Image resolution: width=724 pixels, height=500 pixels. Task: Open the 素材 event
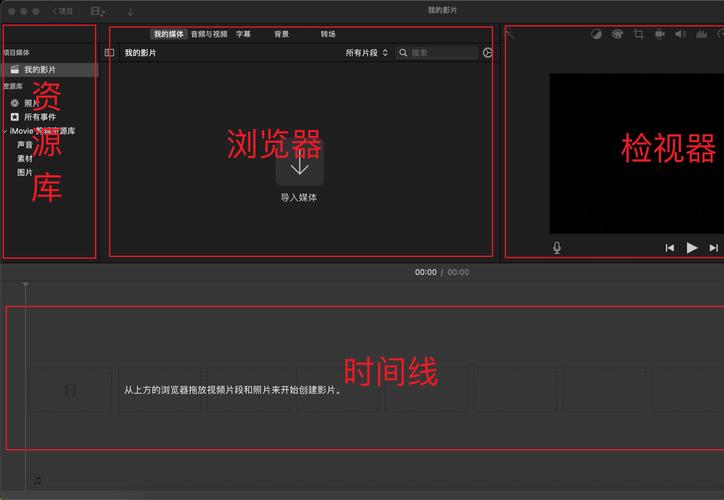click(25, 159)
